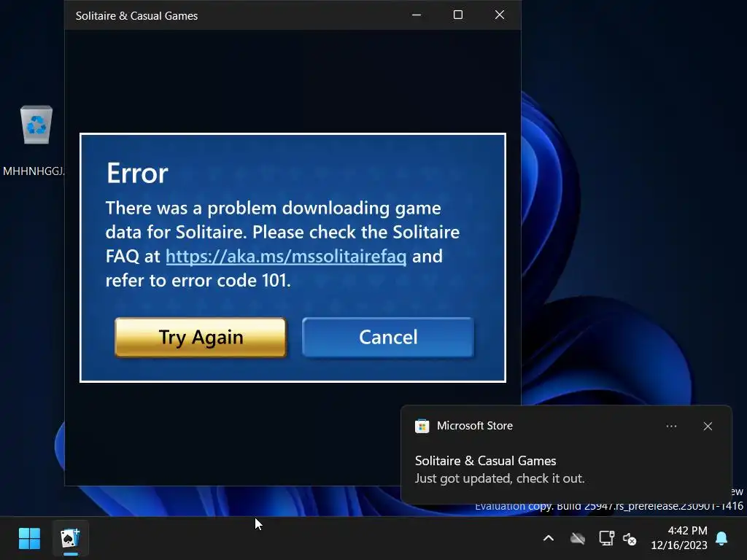The width and height of the screenshot is (747, 560).
Task: Select the MHHNHGGJ desktop icon label
Action: coord(33,171)
